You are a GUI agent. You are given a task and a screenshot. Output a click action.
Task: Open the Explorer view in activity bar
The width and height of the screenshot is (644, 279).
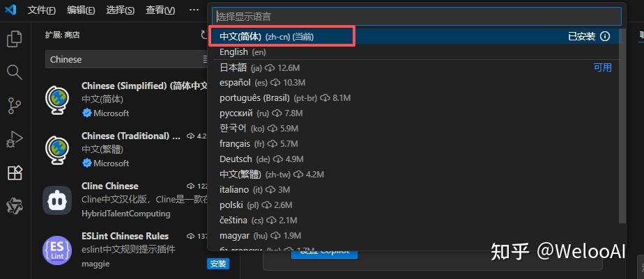[15, 39]
